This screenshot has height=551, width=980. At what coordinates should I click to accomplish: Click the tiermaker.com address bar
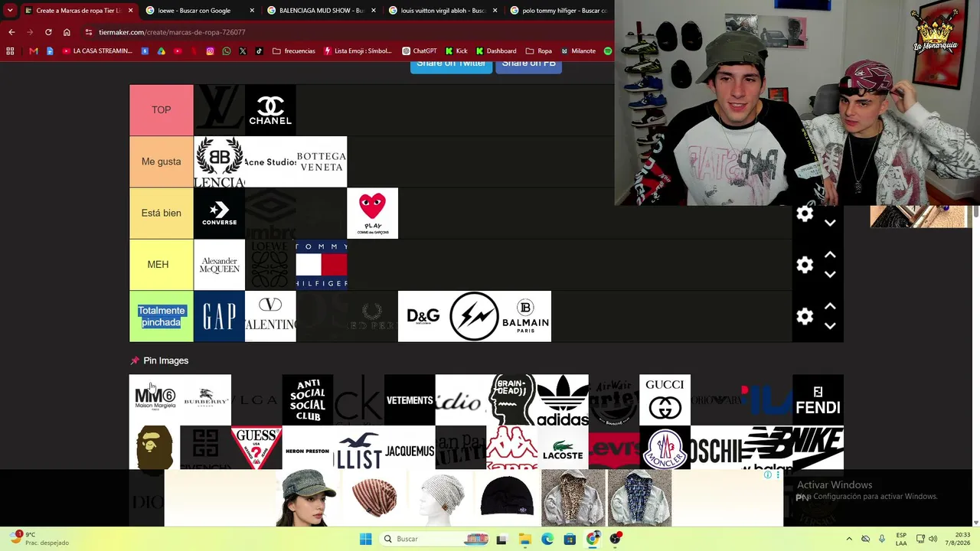[x=345, y=32]
